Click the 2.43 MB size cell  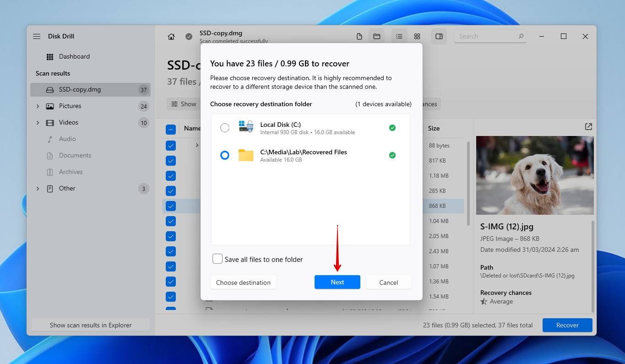tap(439, 251)
